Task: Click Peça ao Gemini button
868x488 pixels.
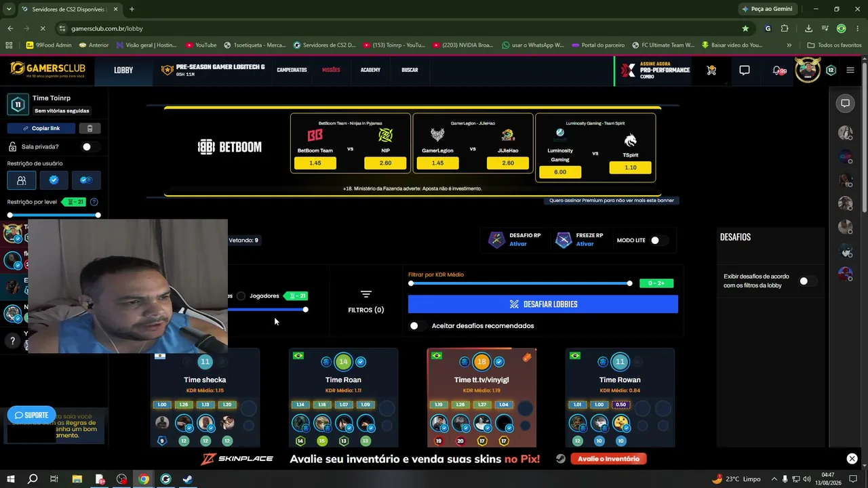Action: 768,9
